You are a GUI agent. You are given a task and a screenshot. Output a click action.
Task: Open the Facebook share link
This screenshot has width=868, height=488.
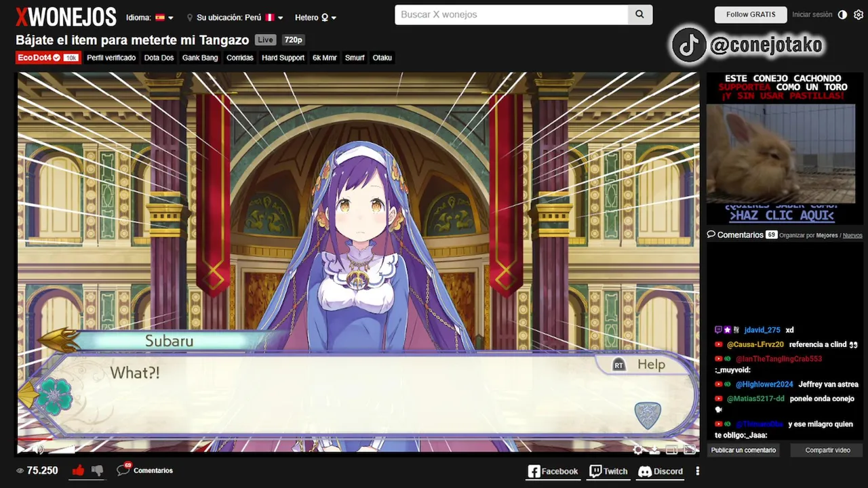pos(553,471)
